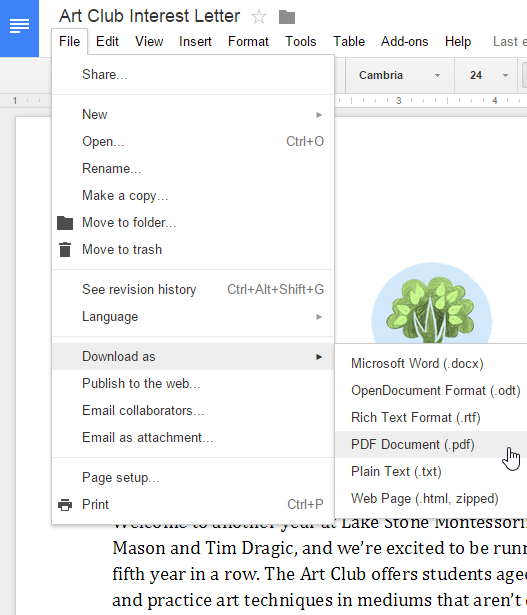The image size is (527, 615).
Task: Download as Microsoft Word (.docx)
Action: pos(431,364)
